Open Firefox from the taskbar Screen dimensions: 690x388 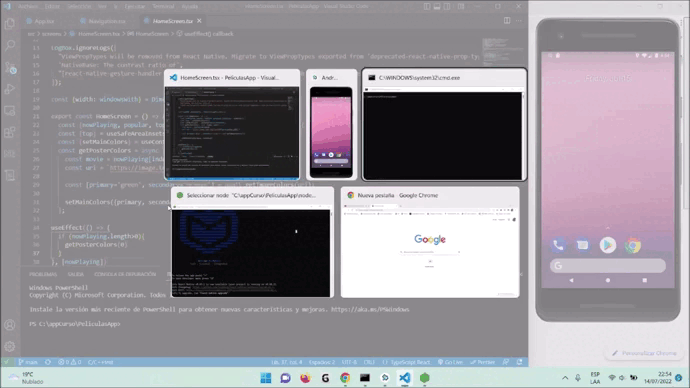pyautogui.click(x=305, y=378)
